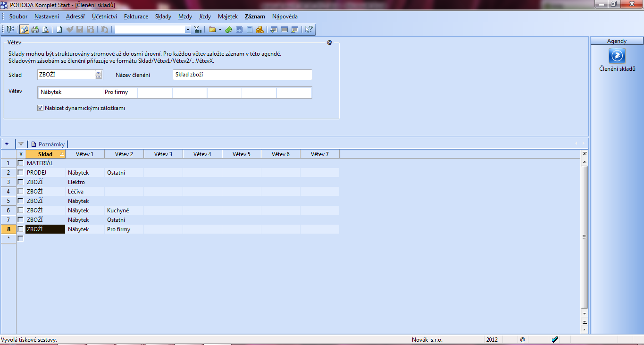Check the box in ZBOŽÍ Léčiva row
Image resolution: width=644 pixels, height=345 pixels.
click(x=20, y=191)
